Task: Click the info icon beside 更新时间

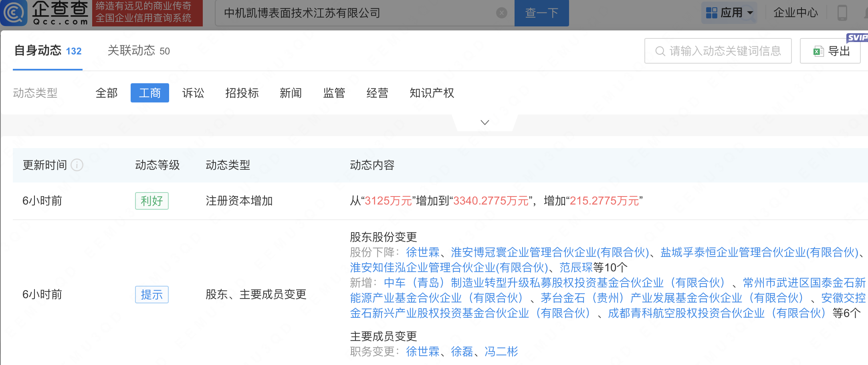Action: (x=77, y=165)
